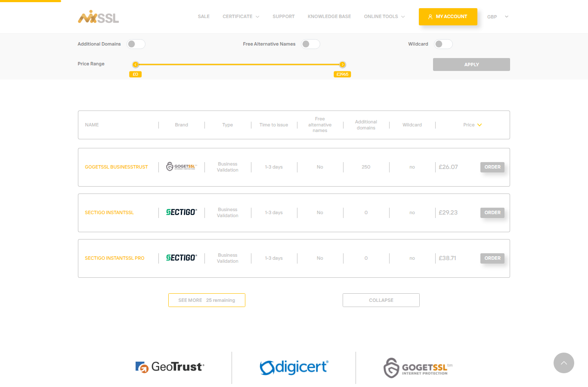This screenshot has height=387, width=588.
Task: Order the GoGetSSL BusinessTrust certificate
Action: coord(492,167)
